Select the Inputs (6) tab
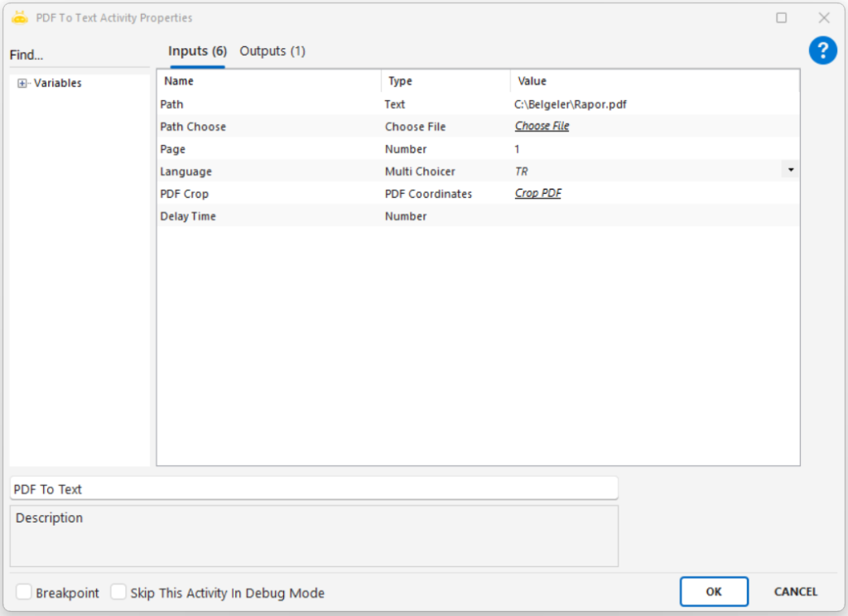Screen dimensions: 848x616 [197, 51]
